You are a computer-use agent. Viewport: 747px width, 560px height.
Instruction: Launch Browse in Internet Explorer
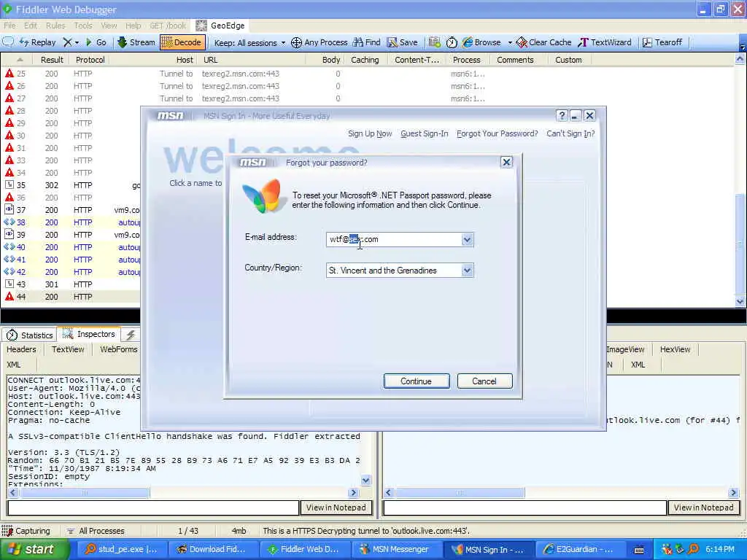(481, 42)
